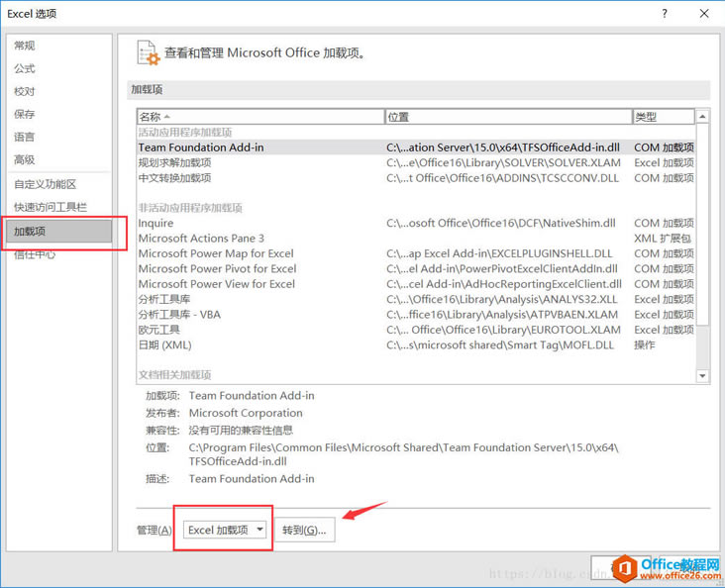This screenshot has width=725, height=588.
Task: Select Microsoft Power Map for Excel row
Action: pyautogui.click(x=416, y=253)
